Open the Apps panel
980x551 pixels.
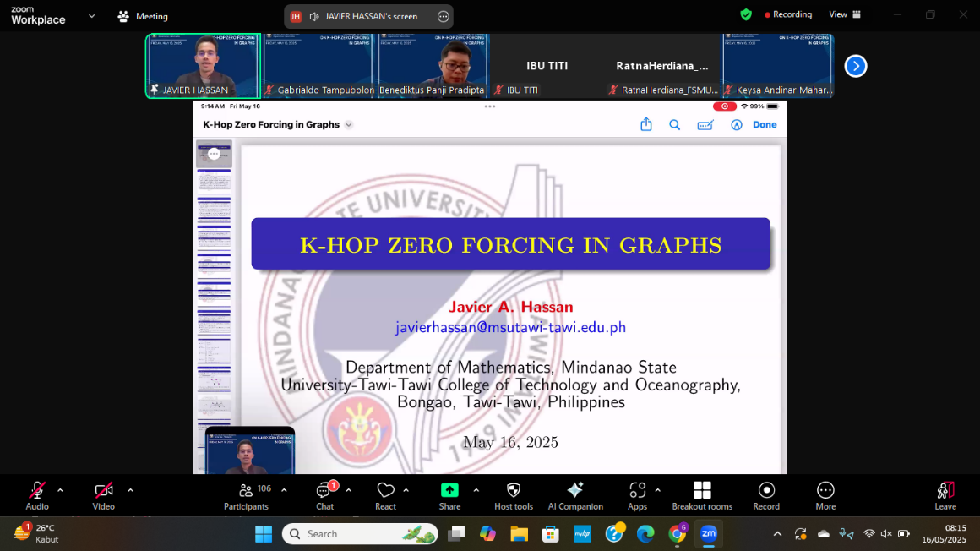click(637, 492)
